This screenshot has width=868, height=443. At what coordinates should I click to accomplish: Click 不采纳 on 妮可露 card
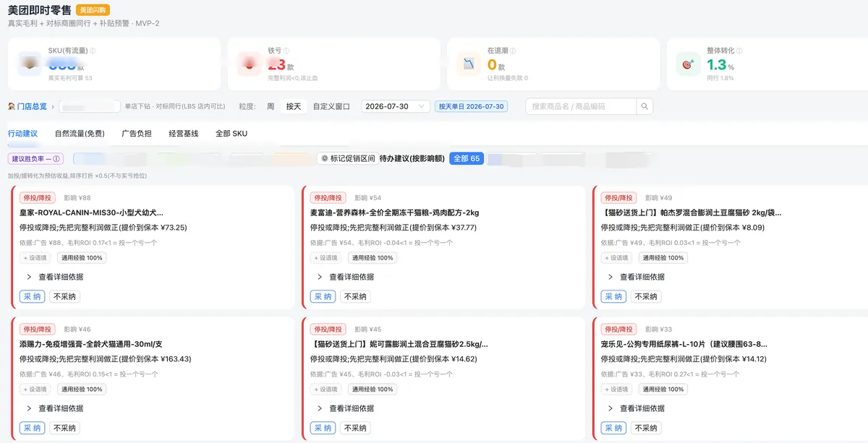click(355, 428)
